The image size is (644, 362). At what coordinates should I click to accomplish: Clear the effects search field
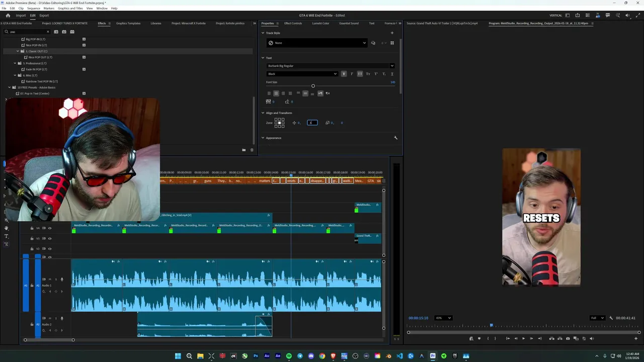coord(48,32)
